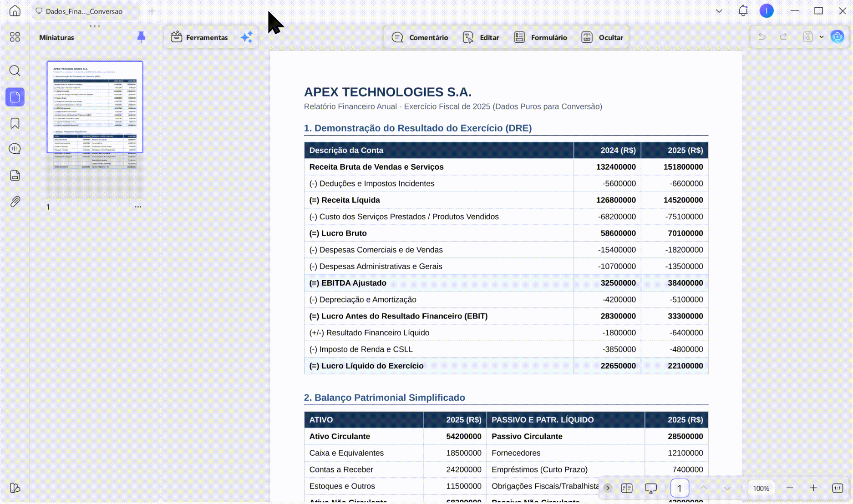Image resolution: width=853 pixels, height=504 pixels.
Task: Click the Miniaturas panel title
Action: (x=56, y=37)
